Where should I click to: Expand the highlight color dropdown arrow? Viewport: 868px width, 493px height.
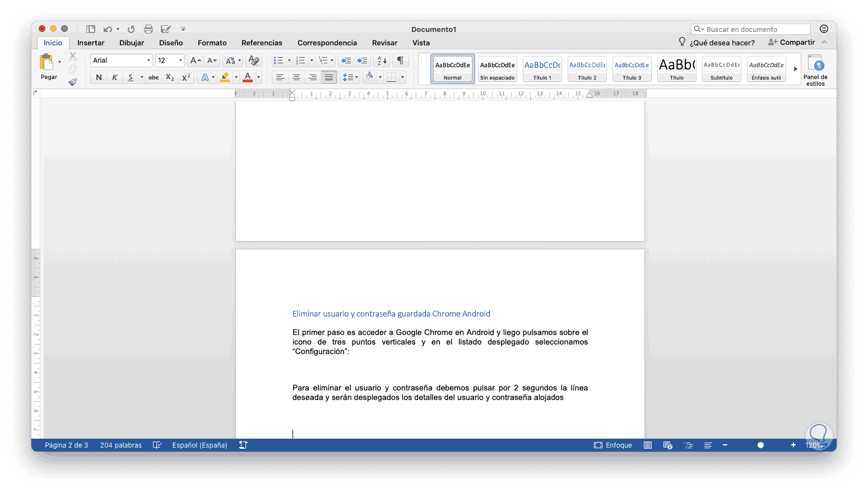pyautogui.click(x=236, y=77)
